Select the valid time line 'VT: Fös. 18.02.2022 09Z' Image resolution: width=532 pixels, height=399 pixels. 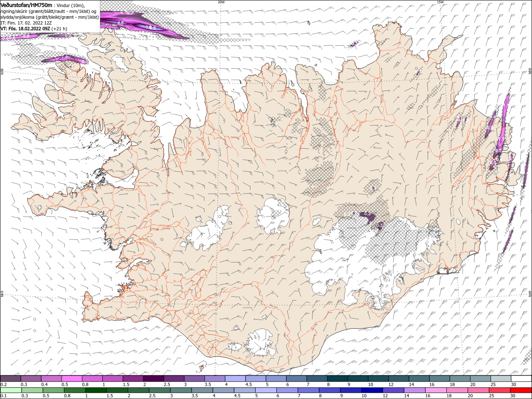click(26, 29)
